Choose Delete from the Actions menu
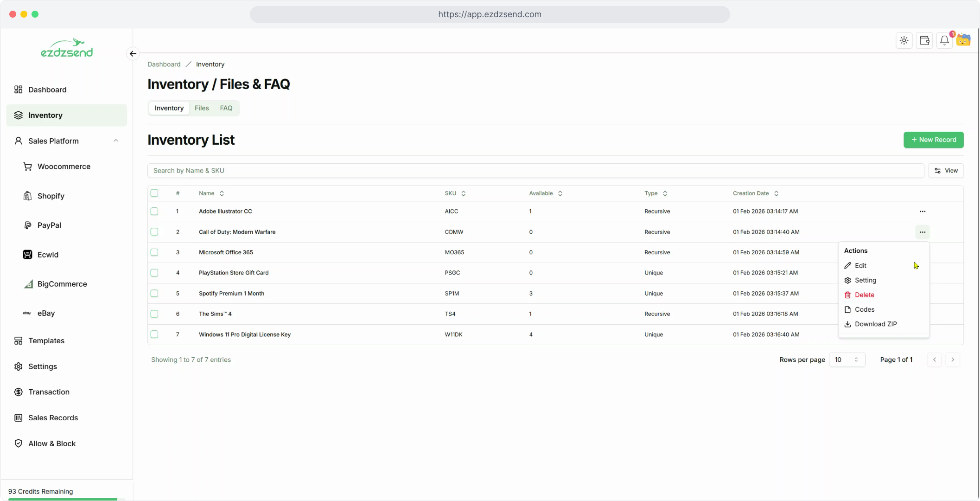The width and height of the screenshot is (980, 501). [x=864, y=295]
